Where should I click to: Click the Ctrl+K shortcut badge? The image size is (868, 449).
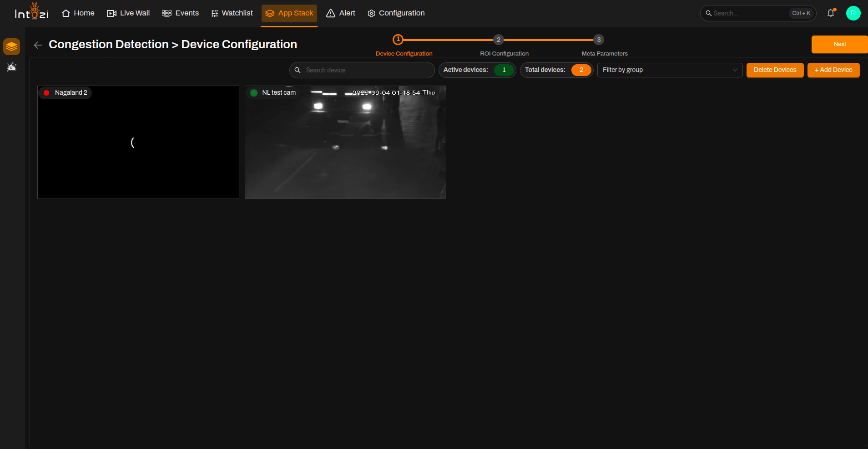click(801, 13)
